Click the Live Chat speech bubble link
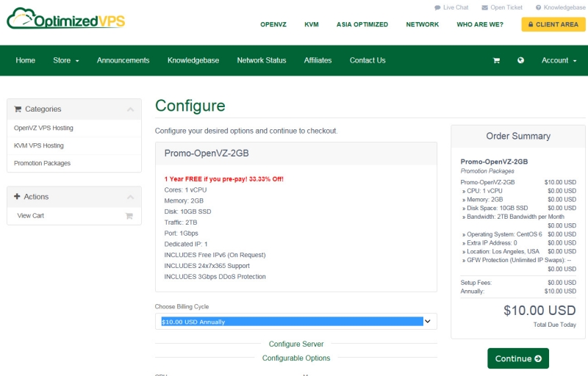The image size is (588, 376). 451,7
